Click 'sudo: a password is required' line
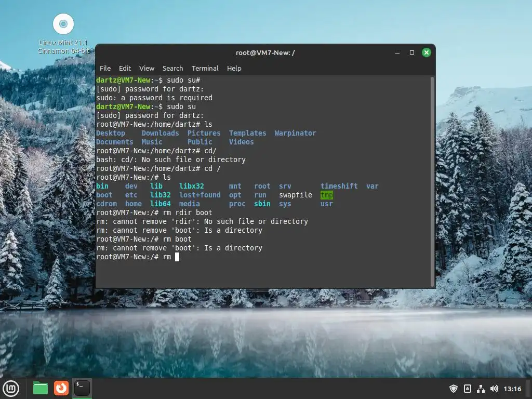 (x=154, y=98)
